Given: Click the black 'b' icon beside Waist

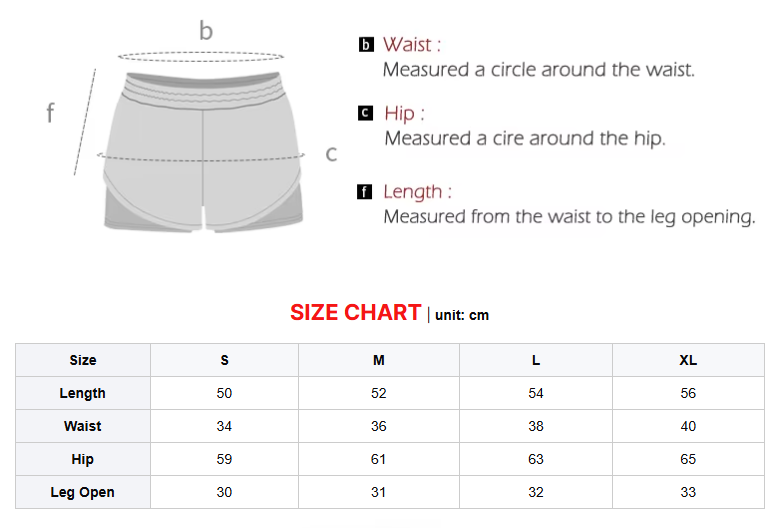Looking at the screenshot, I should coord(366,45).
